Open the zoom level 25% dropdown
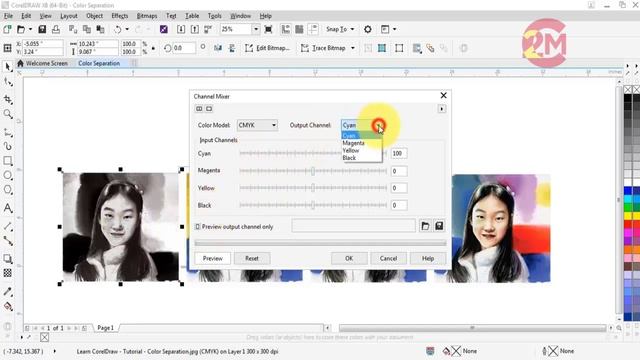This screenshot has height=360, width=640. (x=256, y=29)
